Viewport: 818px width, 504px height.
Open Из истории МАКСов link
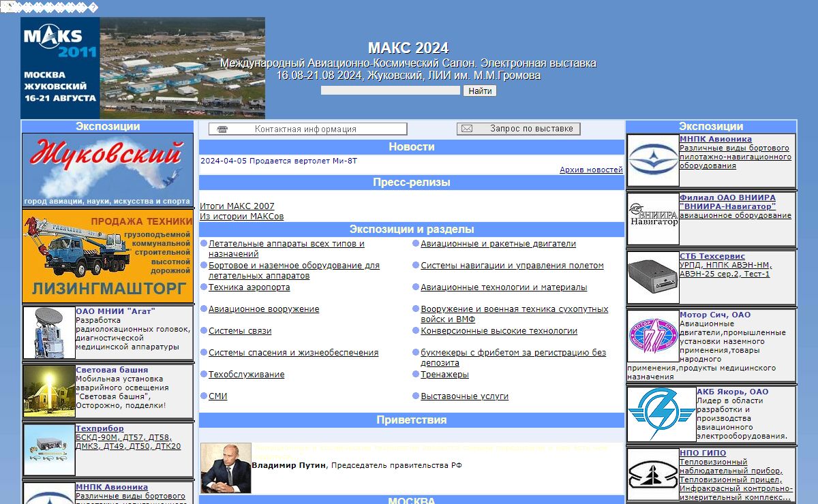click(242, 217)
